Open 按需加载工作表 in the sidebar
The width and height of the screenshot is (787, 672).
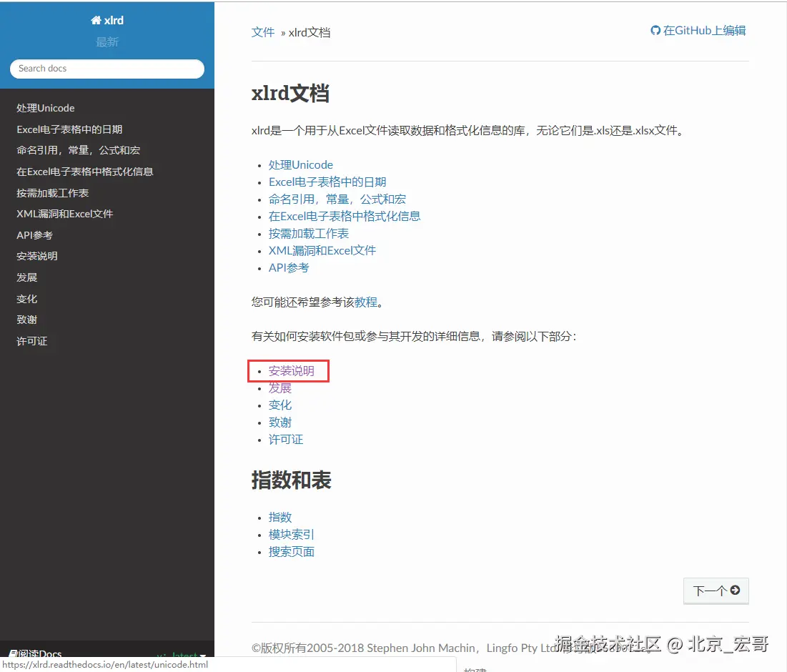[x=53, y=193]
